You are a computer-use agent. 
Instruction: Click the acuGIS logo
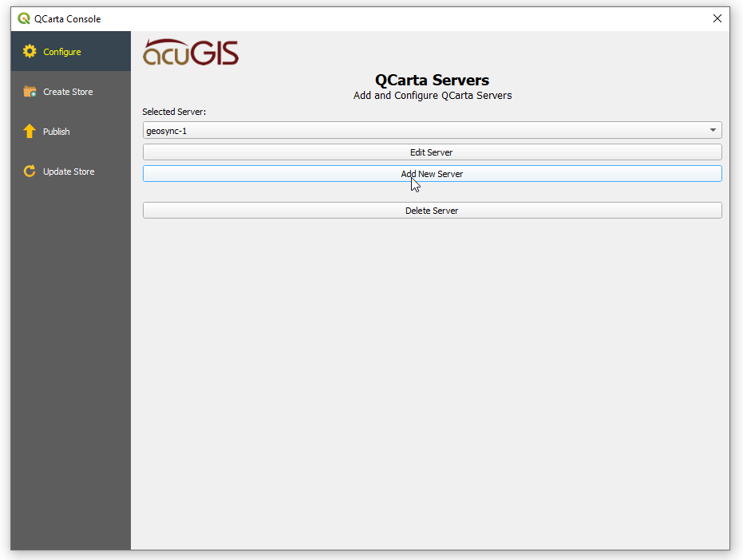(x=191, y=52)
